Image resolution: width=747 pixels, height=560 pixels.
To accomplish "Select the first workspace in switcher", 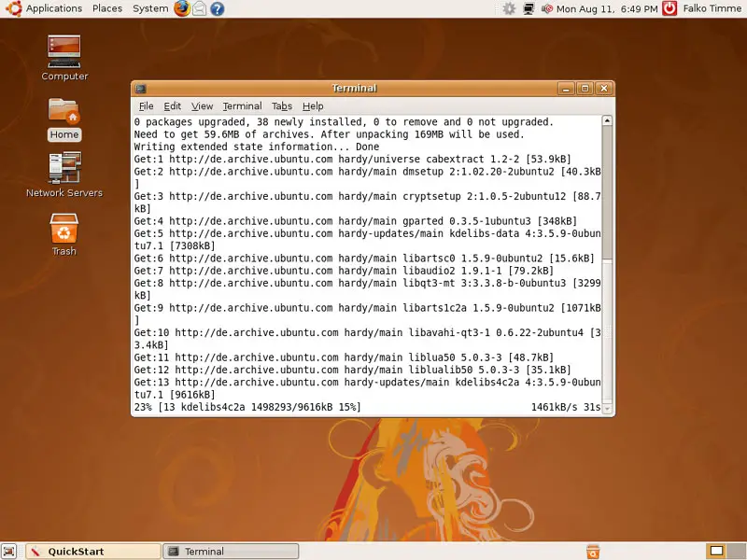I will [716, 552].
